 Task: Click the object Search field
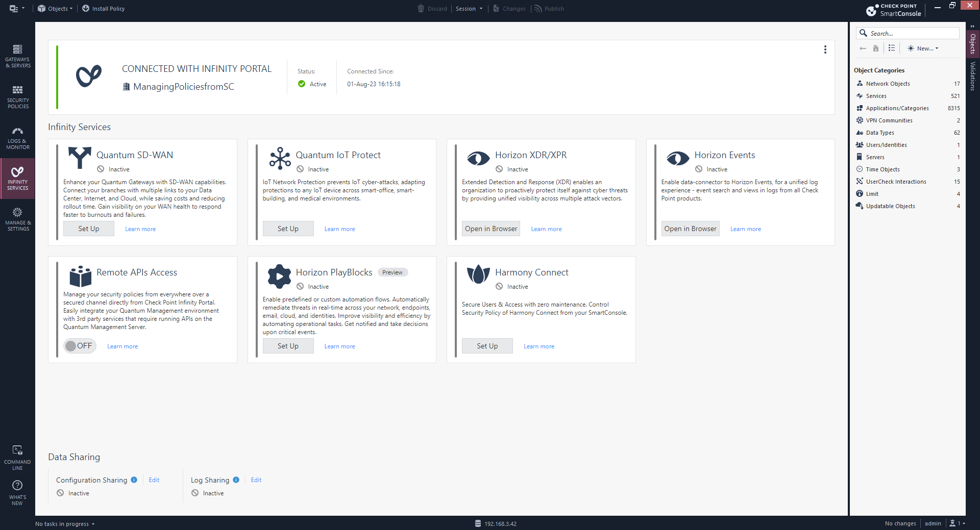(x=908, y=33)
